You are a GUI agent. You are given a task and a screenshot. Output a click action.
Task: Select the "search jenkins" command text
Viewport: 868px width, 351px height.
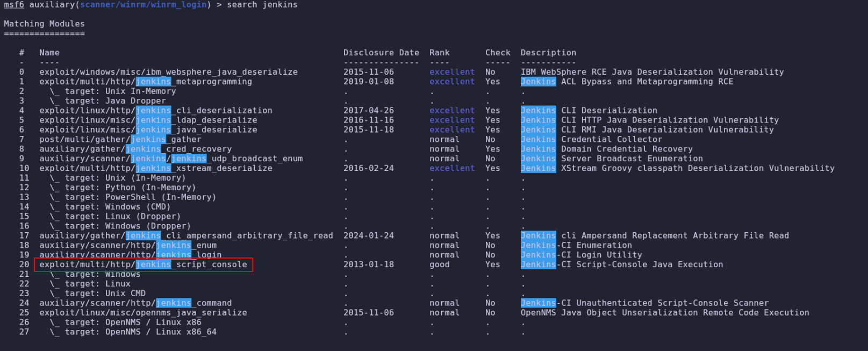262,5
